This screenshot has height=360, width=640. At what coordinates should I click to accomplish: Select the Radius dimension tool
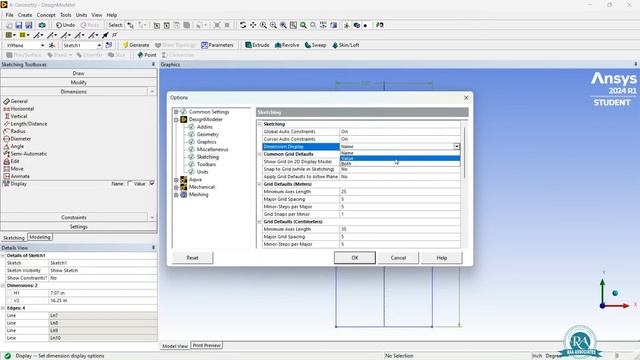[x=15, y=131]
